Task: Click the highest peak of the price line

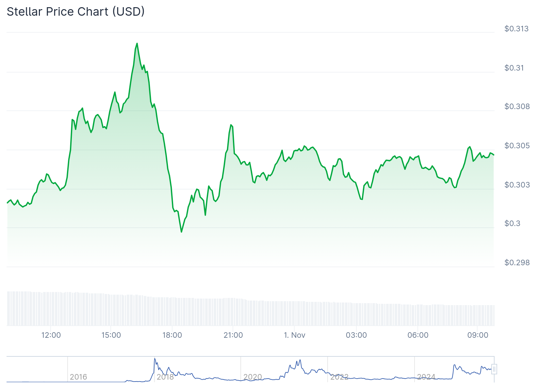Action: [x=137, y=43]
